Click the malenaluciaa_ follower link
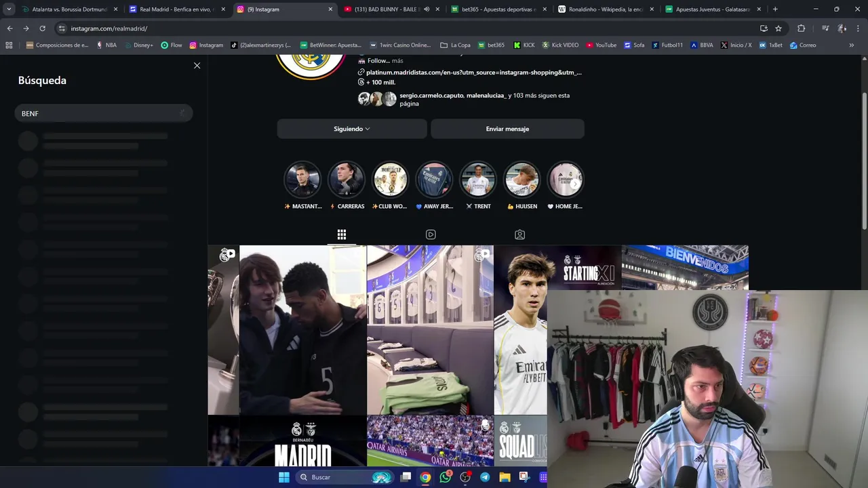The image size is (868, 488). [x=486, y=96]
